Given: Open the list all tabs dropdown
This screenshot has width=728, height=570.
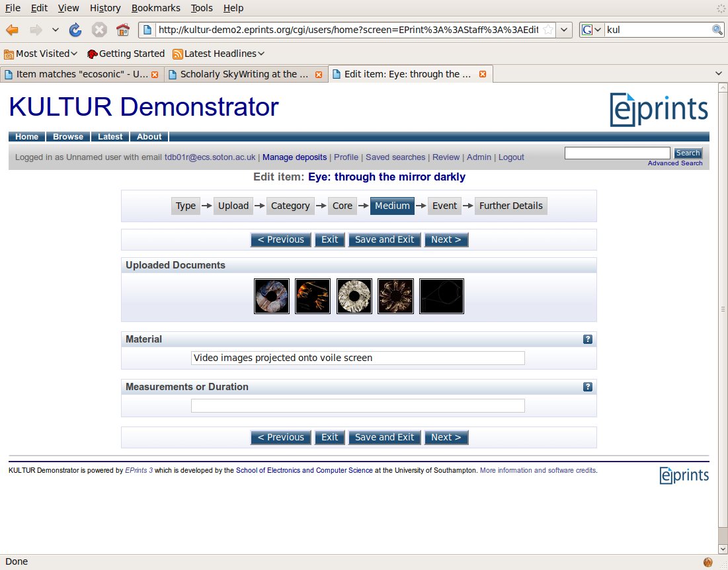Looking at the screenshot, I should [719, 73].
